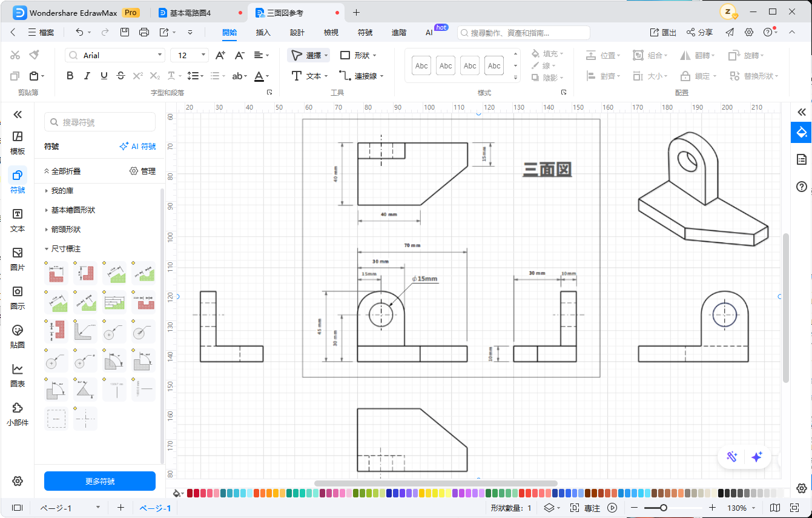Click the Save disk icon
812x518 pixels.
coord(124,32)
